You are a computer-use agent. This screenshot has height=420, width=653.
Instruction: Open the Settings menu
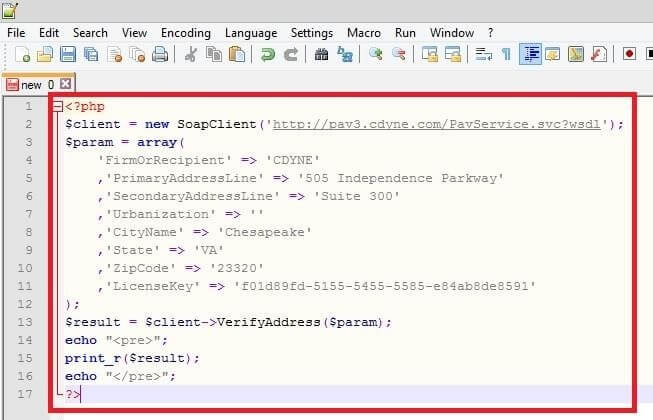point(312,33)
